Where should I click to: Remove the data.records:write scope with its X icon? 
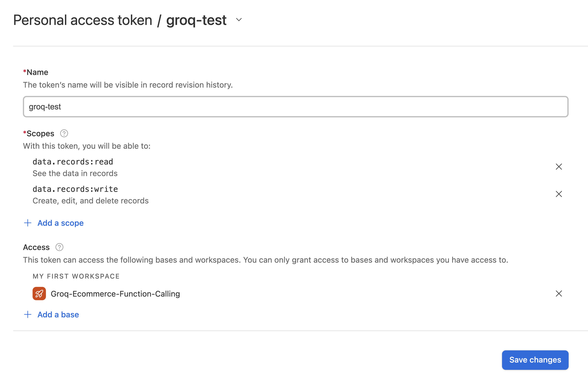coord(559,194)
